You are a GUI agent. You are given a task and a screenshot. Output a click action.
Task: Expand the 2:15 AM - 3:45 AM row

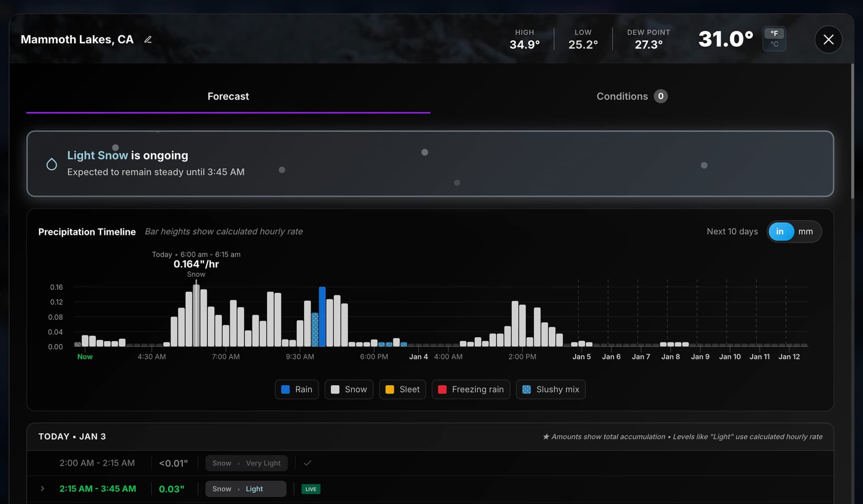point(42,488)
